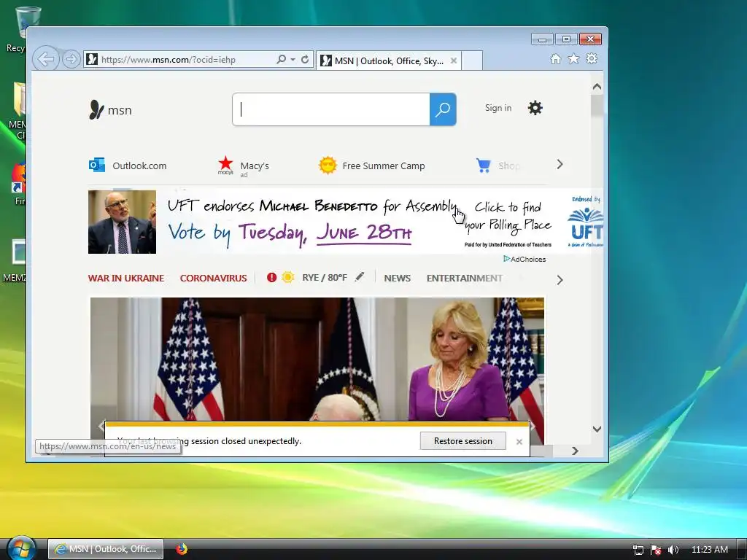This screenshot has height=560, width=747.
Task: Focus the MSN web search box
Action: (x=331, y=109)
